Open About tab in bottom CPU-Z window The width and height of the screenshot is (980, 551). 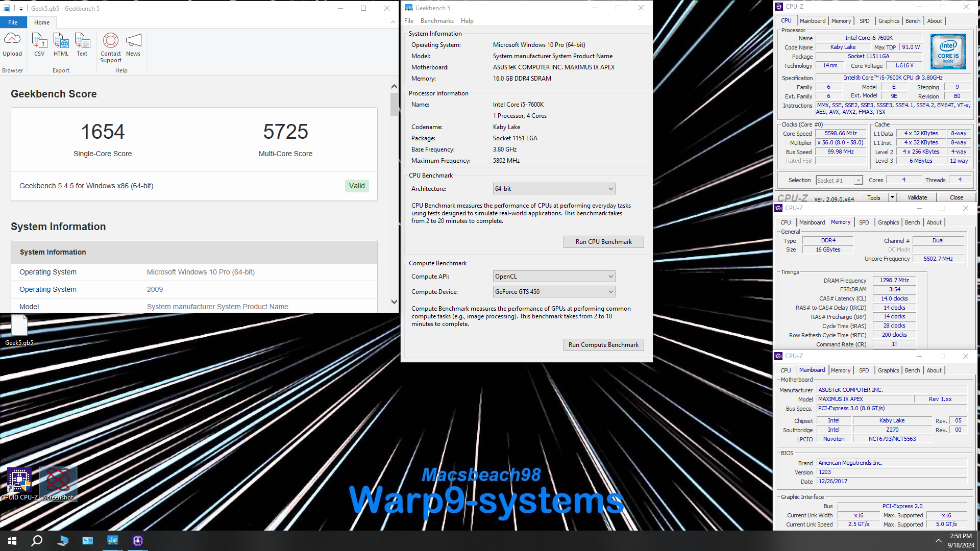pos(934,370)
